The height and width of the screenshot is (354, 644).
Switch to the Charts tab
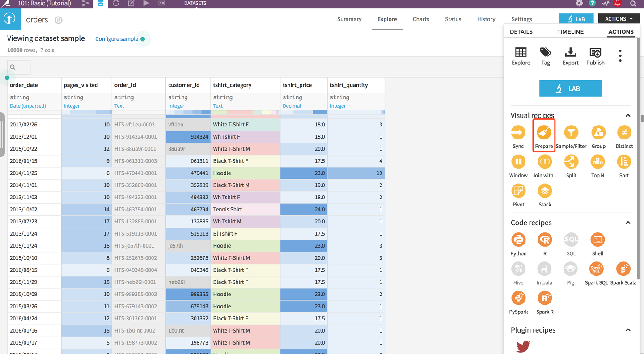pos(421,19)
